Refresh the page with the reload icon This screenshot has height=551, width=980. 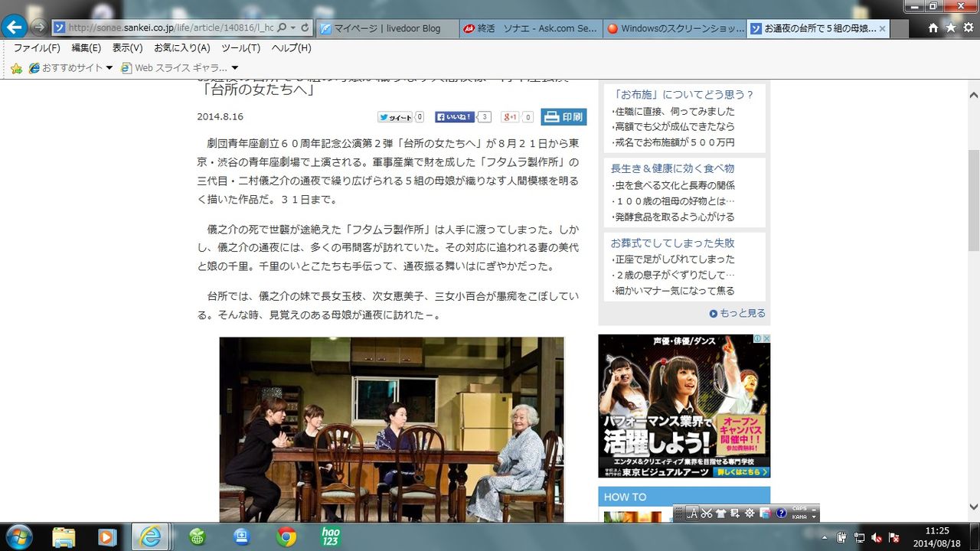point(305,28)
